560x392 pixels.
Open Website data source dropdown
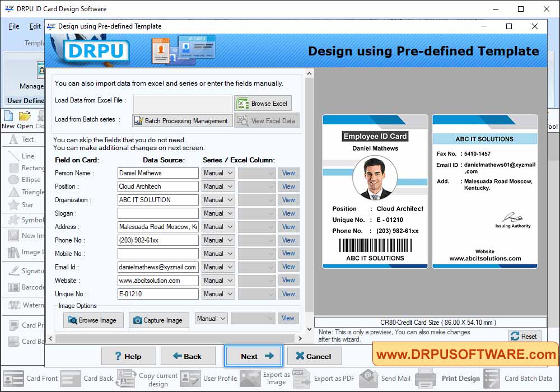coord(218,281)
